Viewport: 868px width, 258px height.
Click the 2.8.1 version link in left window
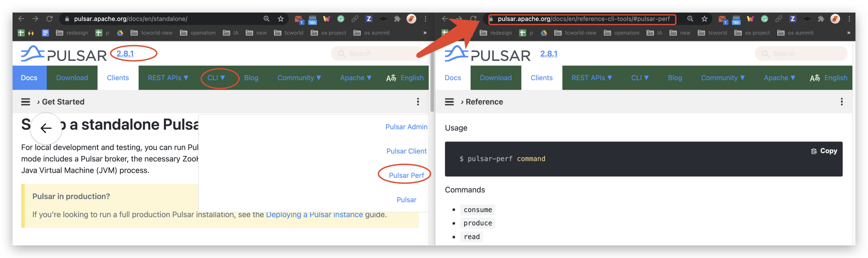pos(125,54)
